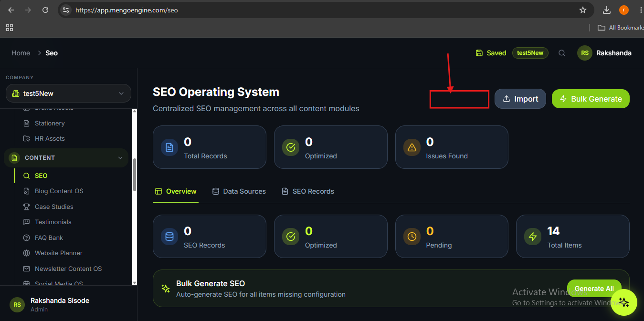Click sidebar scrollbar down arrow
Viewport: 644px width, 321px height.
click(135, 282)
